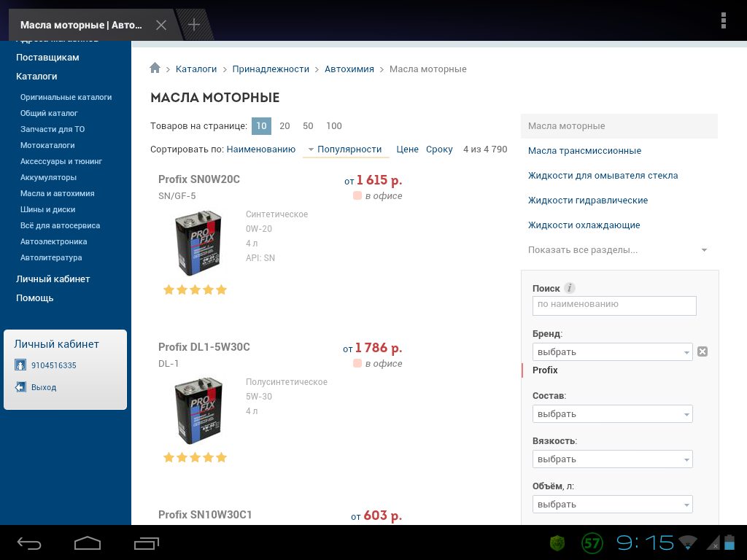Open the Вязкость dropdown
The width and height of the screenshot is (747, 560).
click(x=612, y=459)
